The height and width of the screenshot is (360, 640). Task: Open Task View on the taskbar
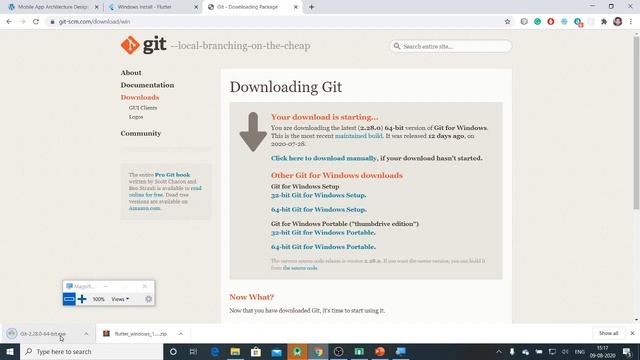coord(193,351)
